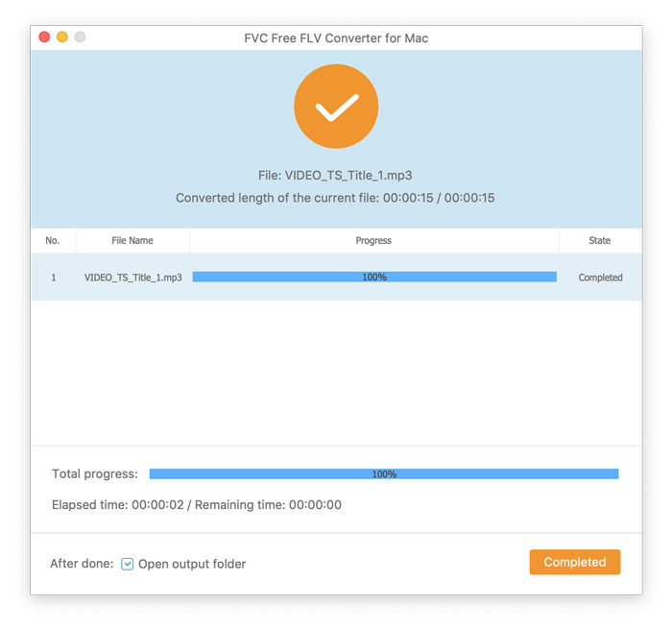Click the Elapsed time status text

click(x=197, y=504)
